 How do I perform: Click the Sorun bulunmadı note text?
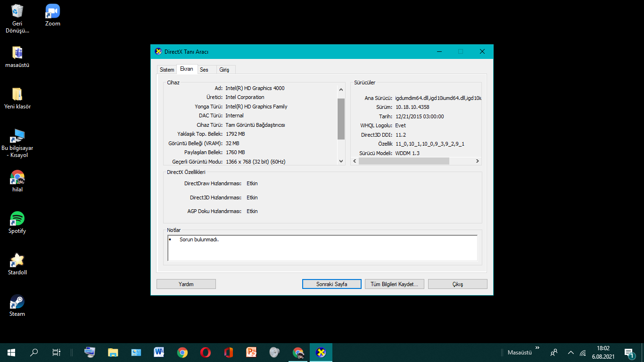point(199,239)
